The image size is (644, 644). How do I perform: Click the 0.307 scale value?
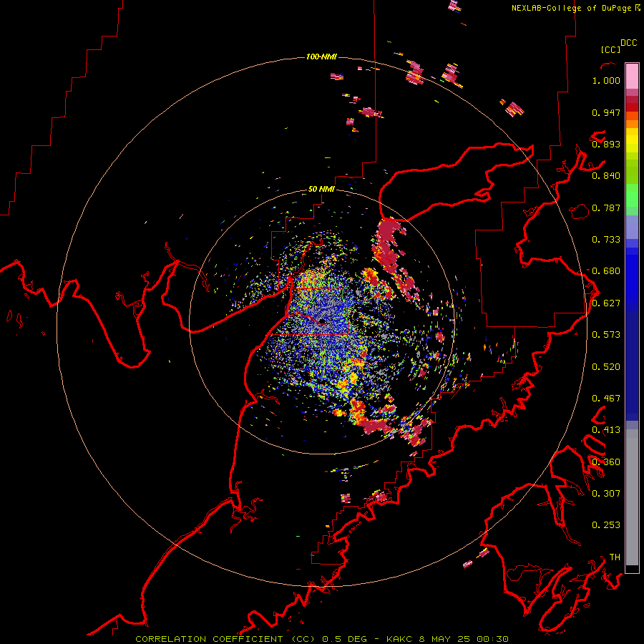click(x=606, y=494)
